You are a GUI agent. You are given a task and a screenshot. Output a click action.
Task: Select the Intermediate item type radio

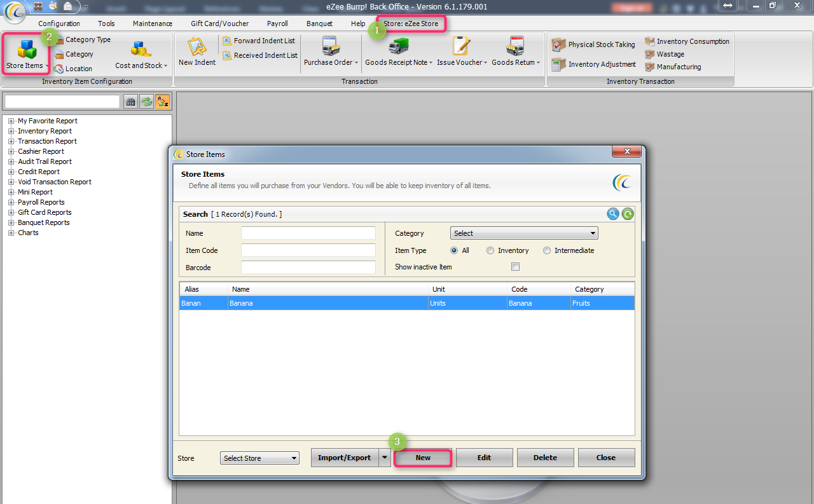click(547, 250)
